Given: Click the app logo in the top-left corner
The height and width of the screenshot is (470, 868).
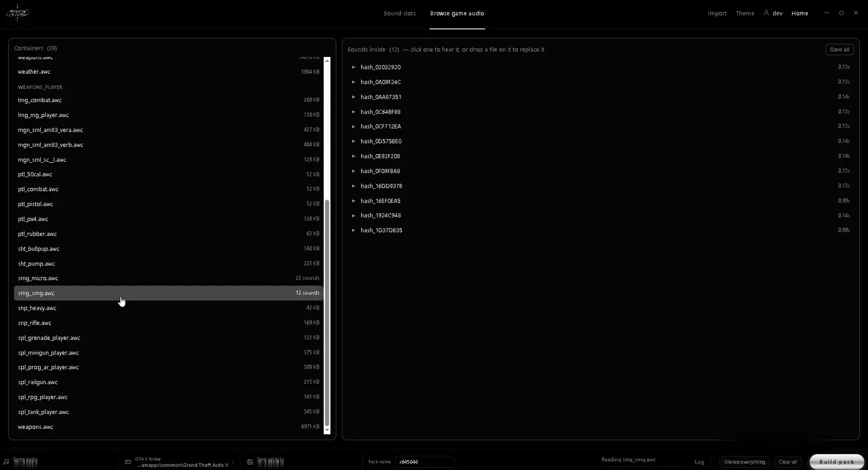Looking at the screenshot, I should coord(17,12).
